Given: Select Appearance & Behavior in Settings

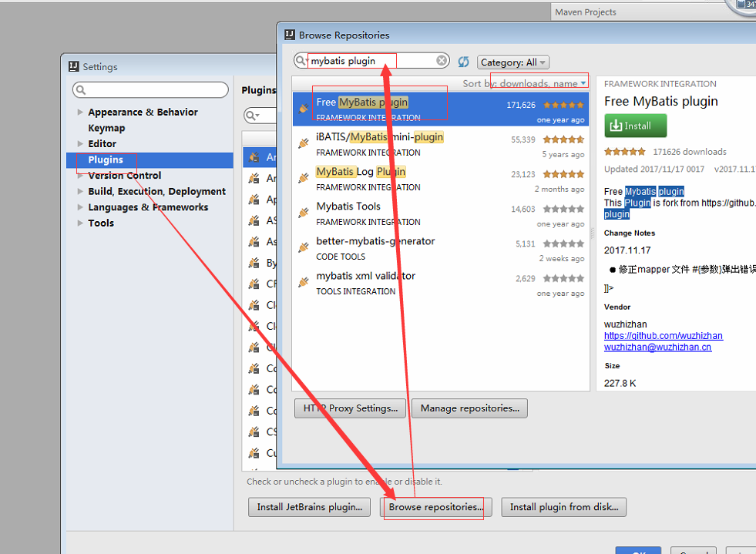Looking at the screenshot, I should coord(143,112).
